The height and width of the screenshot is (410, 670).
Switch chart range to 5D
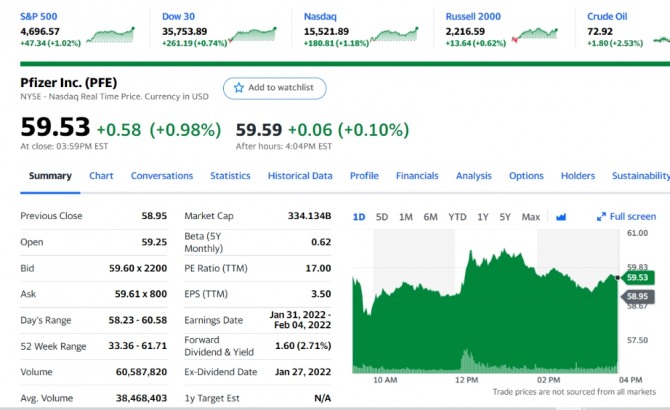(382, 216)
